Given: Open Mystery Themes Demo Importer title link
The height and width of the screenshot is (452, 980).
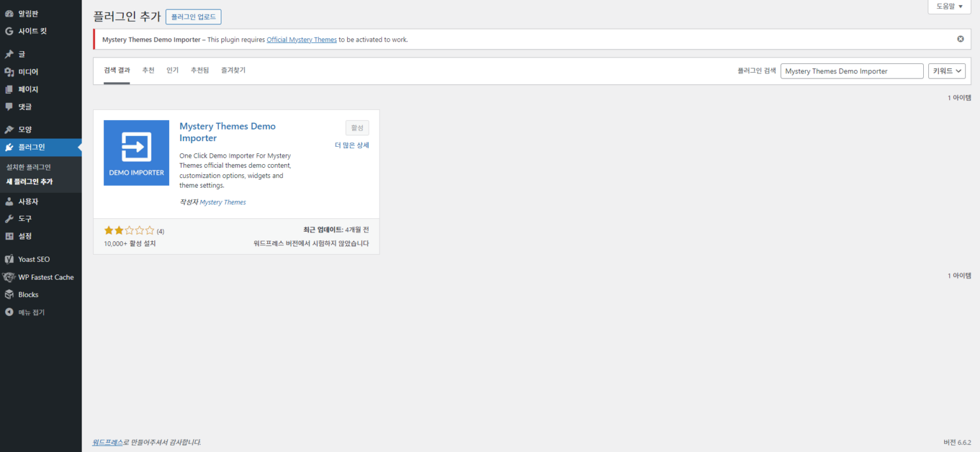Looking at the screenshot, I should [228, 132].
